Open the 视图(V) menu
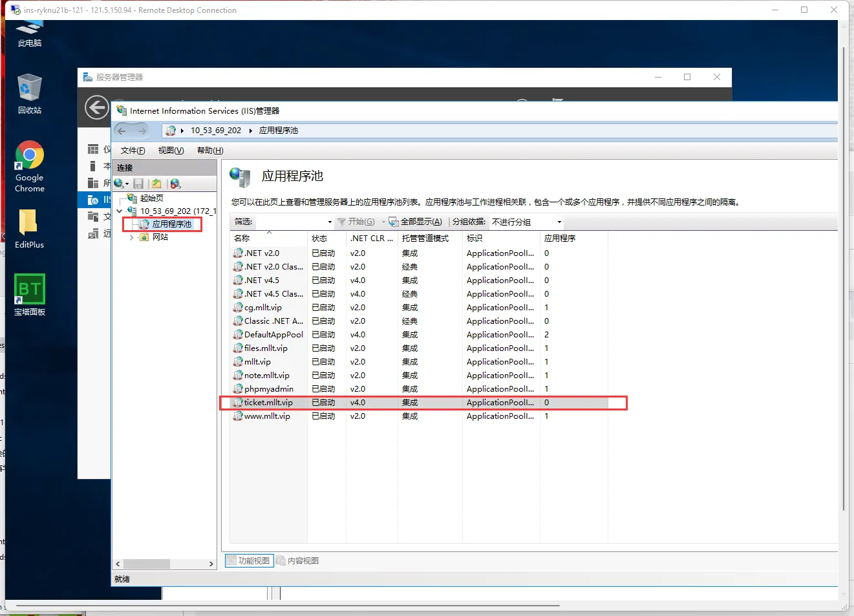 point(171,151)
